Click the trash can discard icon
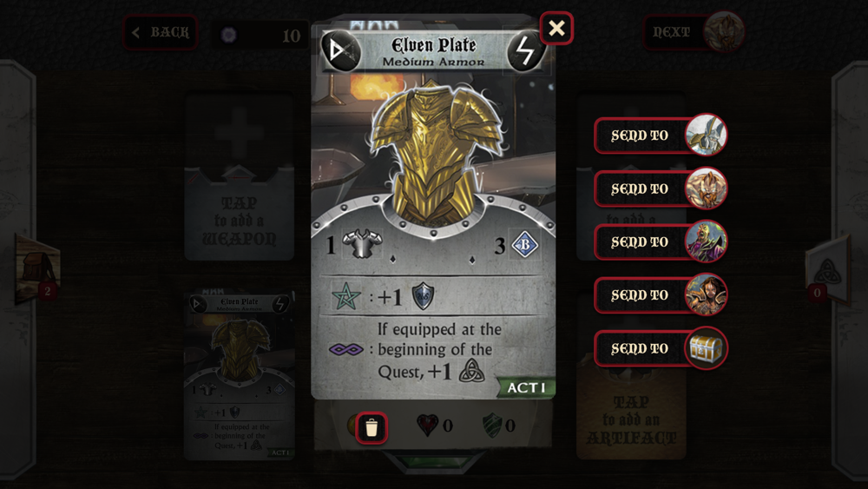The width and height of the screenshot is (868, 489). click(x=372, y=427)
